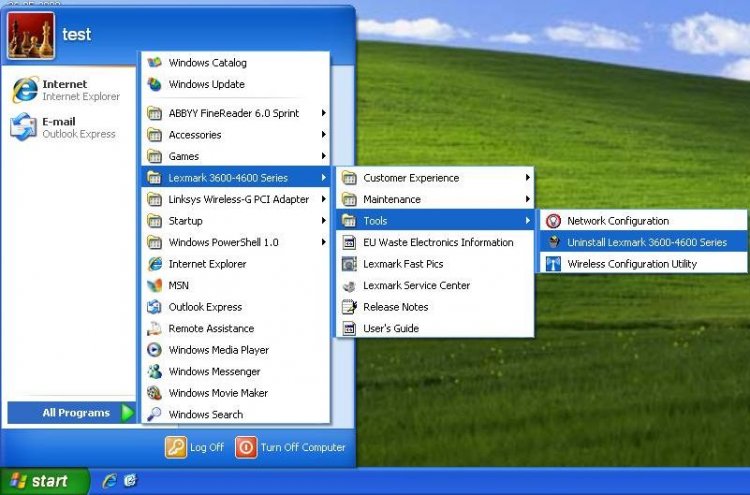The image size is (750, 495).
Task: Click the EU Waste Electronics Information icon
Action: pos(349,242)
